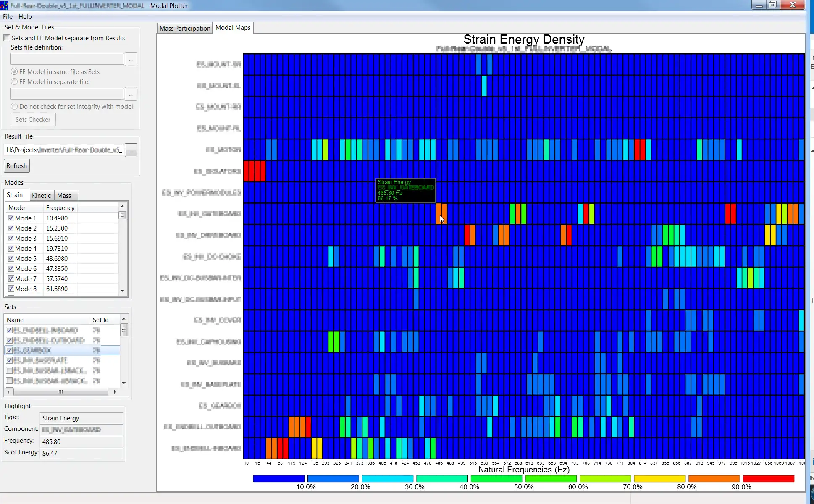Click the red 90% legend color swatch
Viewport: 814px width, 504px height.
point(768,479)
